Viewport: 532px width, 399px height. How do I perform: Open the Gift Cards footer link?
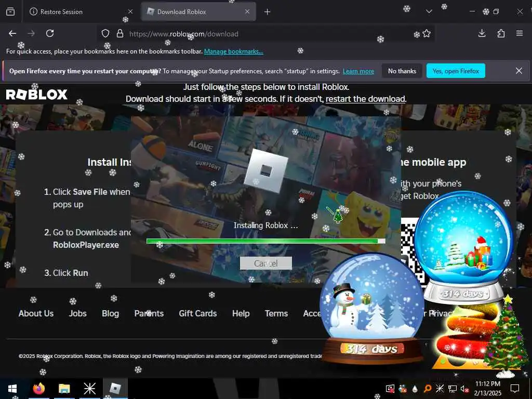click(x=198, y=313)
